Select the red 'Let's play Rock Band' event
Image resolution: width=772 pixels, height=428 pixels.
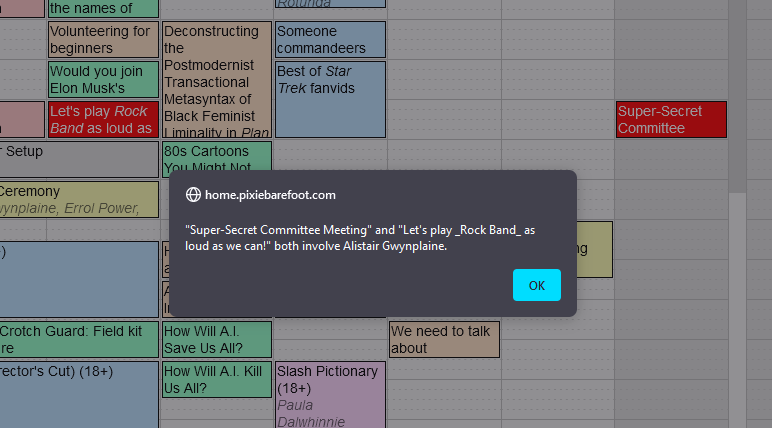click(103, 119)
